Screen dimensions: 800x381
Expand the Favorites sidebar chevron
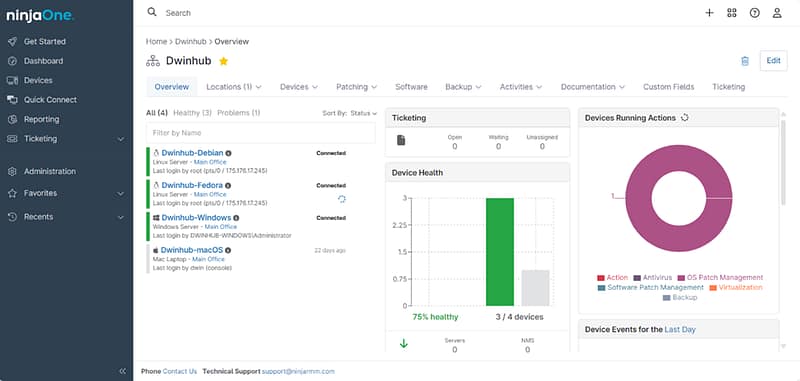click(x=121, y=193)
